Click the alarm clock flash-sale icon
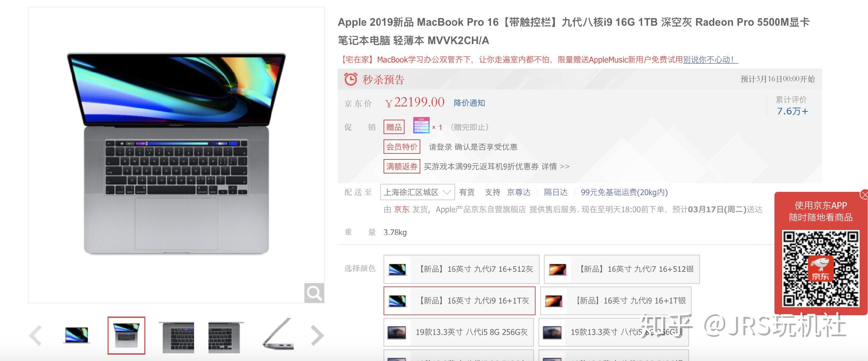This screenshot has width=868, height=361. pos(350,79)
